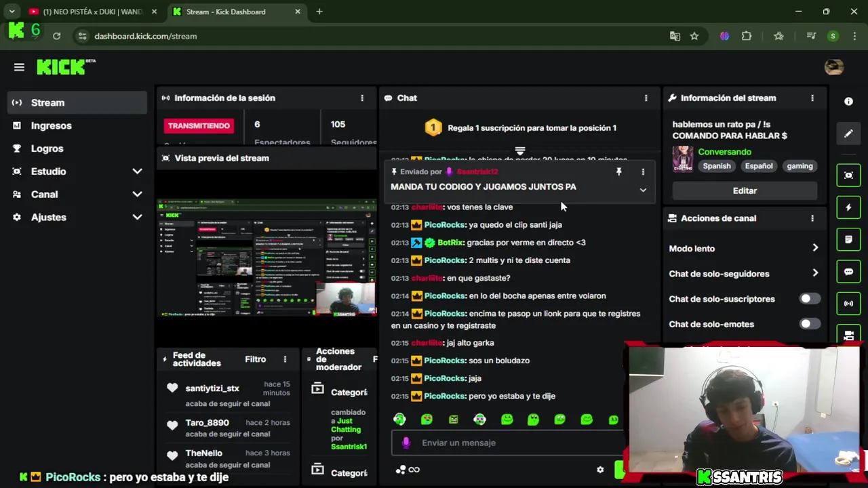
Task: Click the purple microphone icon in message box
Action: (x=406, y=443)
